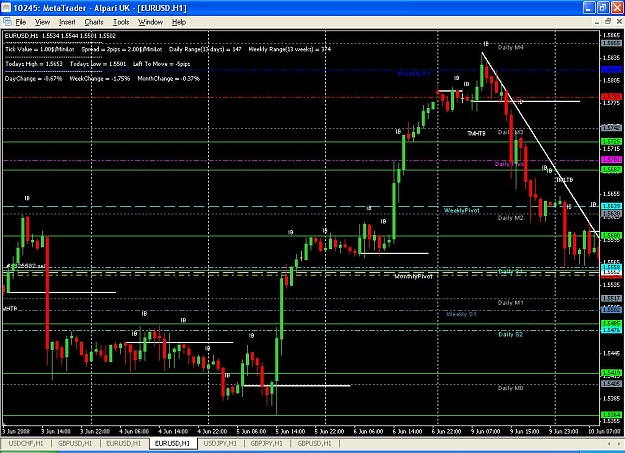Switch to the inactive EURUSD,H1 tab

pos(124,443)
